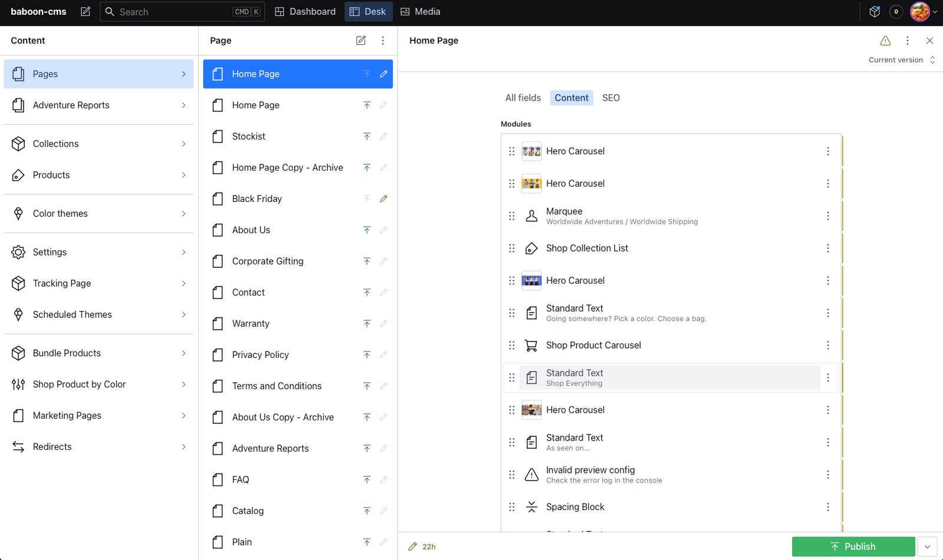Image resolution: width=943 pixels, height=560 pixels.
Task: Open the Home Page document actions menu
Action: (x=907, y=41)
